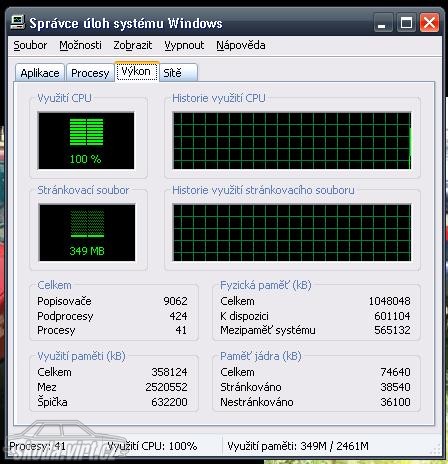The width and height of the screenshot is (448, 464).
Task: Click the Task Manager title bar icon
Action: tap(17, 22)
